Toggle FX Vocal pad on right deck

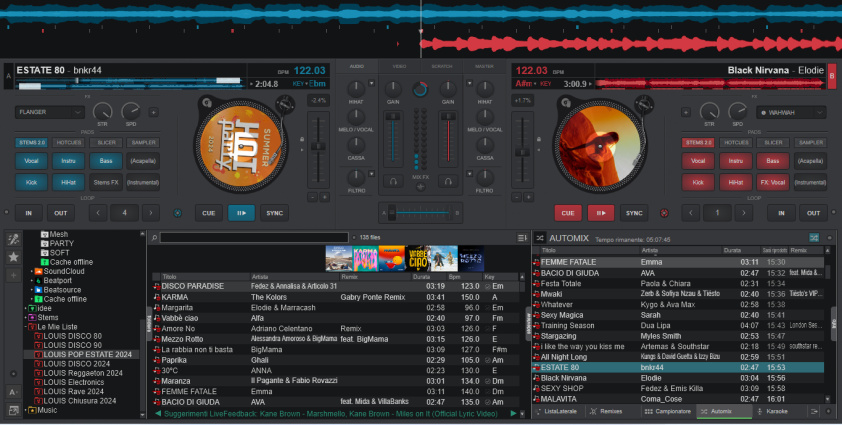(773, 182)
